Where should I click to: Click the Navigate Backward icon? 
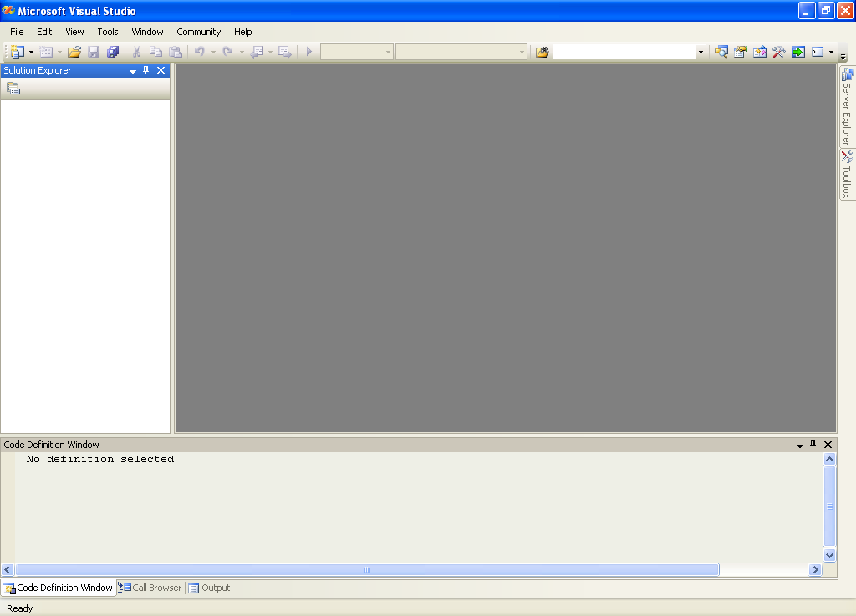pyautogui.click(x=257, y=52)
